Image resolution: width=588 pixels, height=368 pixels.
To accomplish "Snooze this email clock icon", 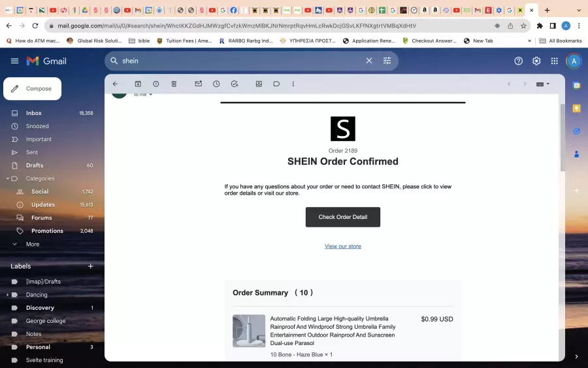I will (216, 84).
